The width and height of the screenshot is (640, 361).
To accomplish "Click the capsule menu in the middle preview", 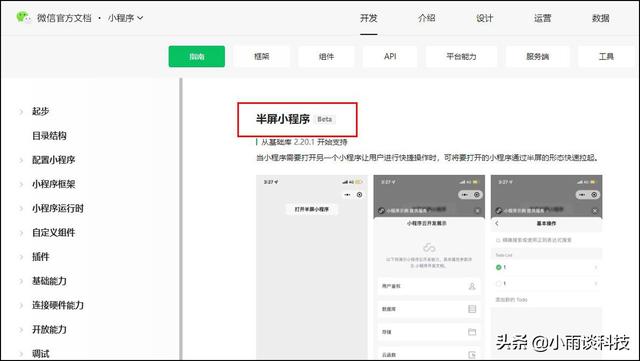I will pyautogui.click(x=471, y=195).
